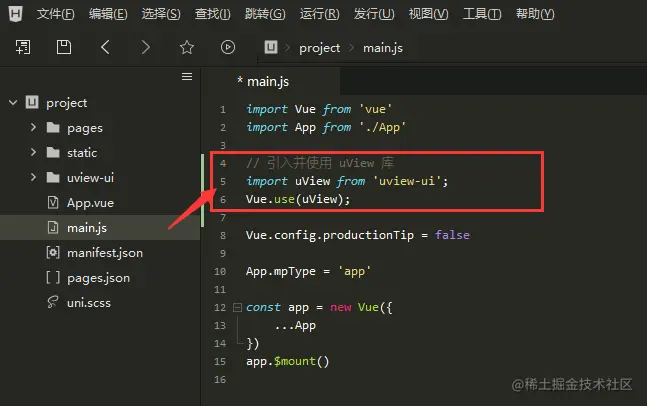
Task: Select the static folder
Action: coord(82,153)
